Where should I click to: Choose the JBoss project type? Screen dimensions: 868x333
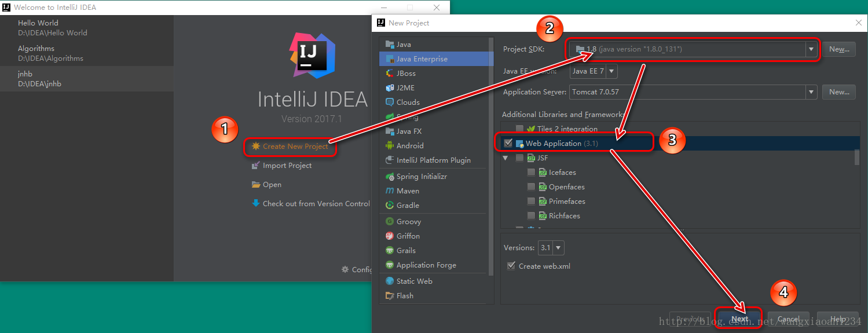436,74
